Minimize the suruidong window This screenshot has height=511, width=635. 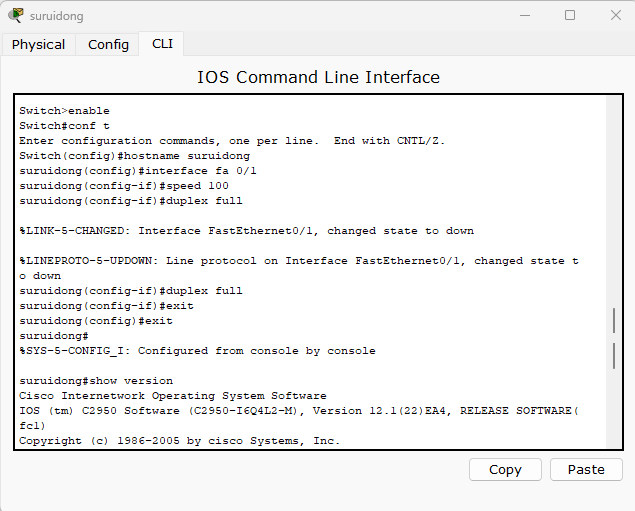525,16
